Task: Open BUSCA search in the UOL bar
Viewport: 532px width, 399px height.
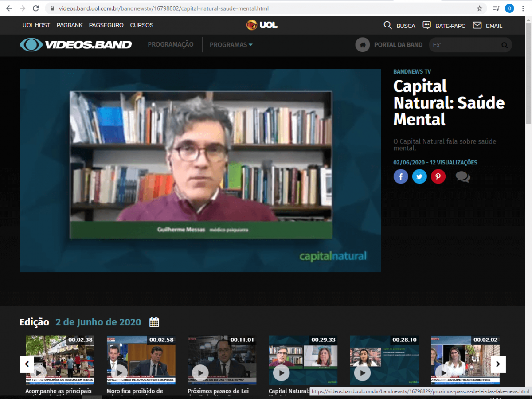Action: point(399,25)
